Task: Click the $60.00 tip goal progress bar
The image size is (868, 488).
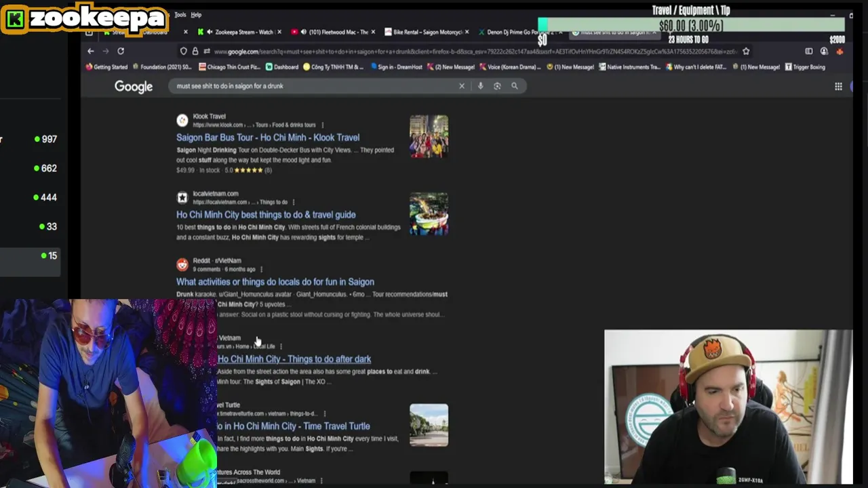Action: [x=691, y=26]
